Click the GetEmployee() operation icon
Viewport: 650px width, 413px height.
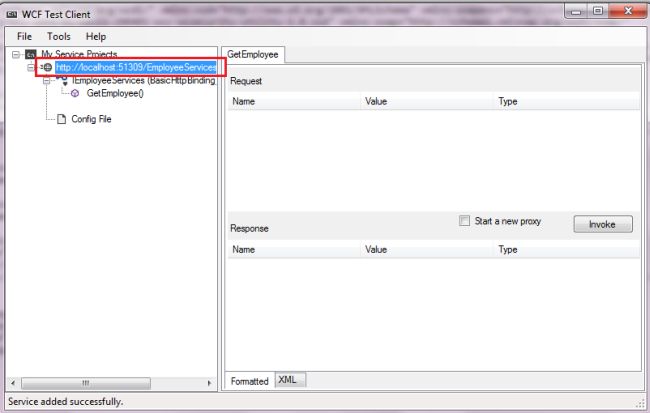(x=75, y=93)
